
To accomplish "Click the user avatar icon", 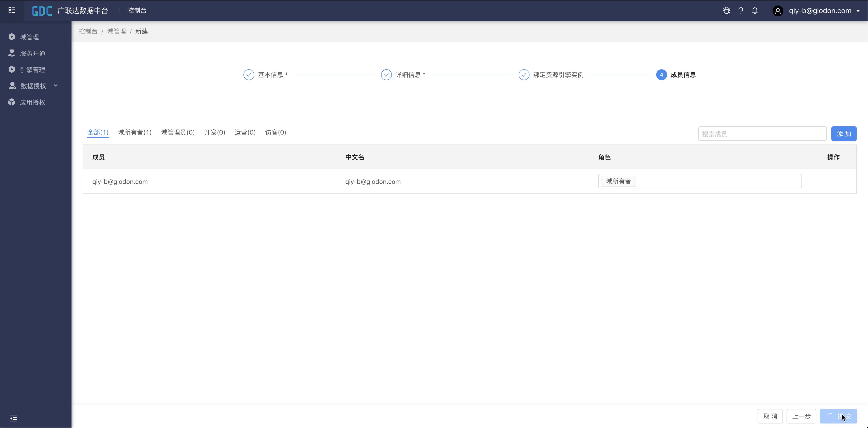I will click(x=778, y=11).
